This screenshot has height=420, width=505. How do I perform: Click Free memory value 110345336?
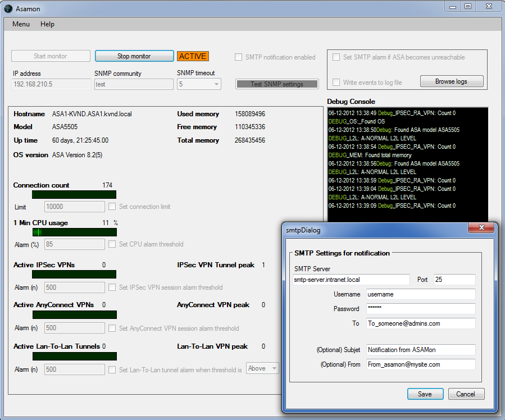pos(250,127)
